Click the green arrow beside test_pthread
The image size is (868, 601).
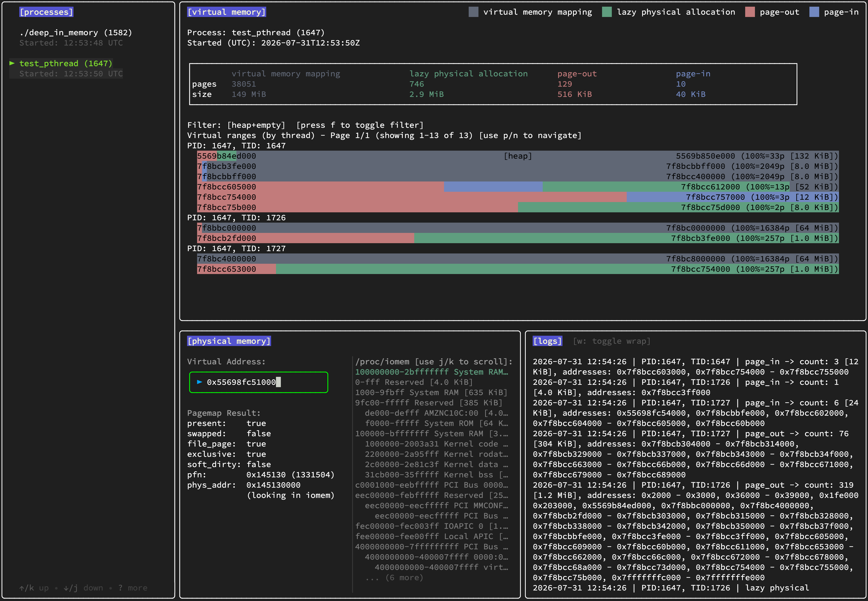coord(12,63)
